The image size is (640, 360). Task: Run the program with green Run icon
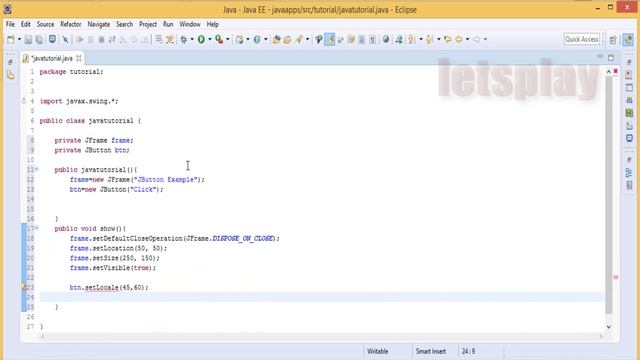point(201,39)
